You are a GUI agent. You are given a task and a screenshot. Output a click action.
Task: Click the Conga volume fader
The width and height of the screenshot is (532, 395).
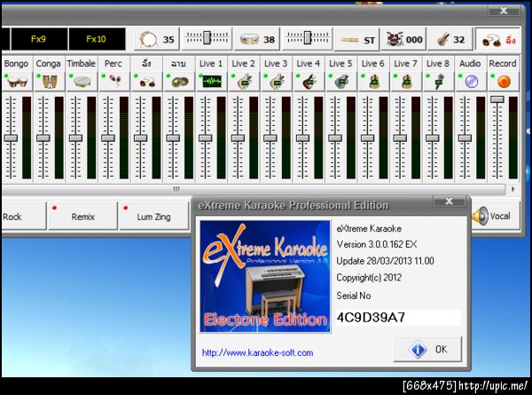[43, 138]
